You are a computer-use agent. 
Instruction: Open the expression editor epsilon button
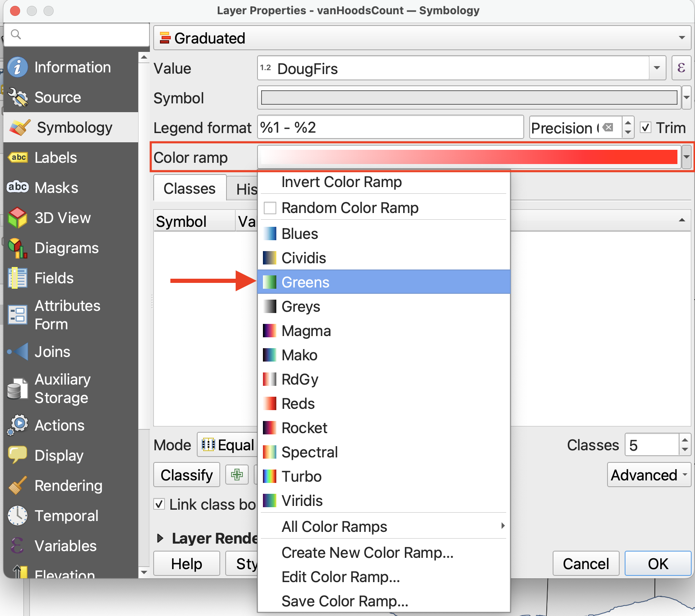[x=681, y=68]
